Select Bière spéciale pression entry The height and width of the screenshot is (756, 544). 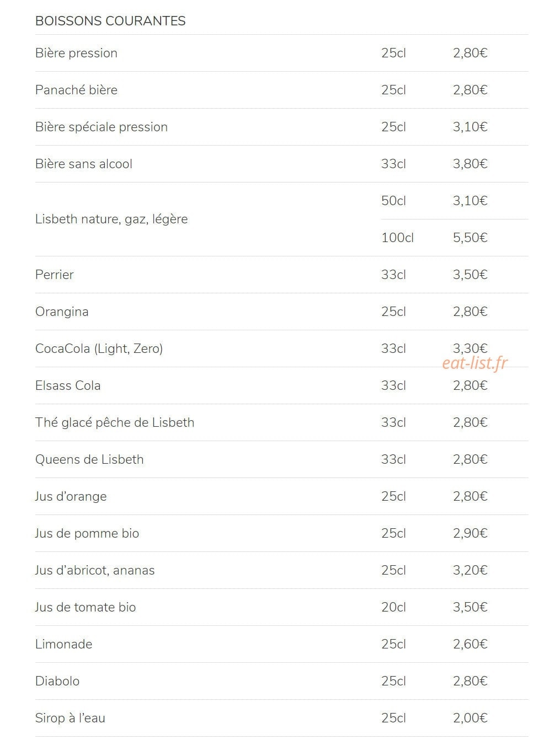tap(102, 127)
